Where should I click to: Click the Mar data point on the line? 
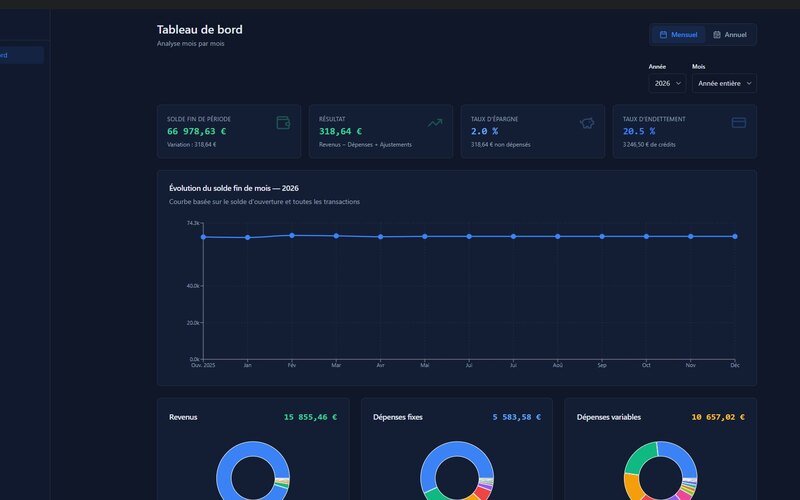click(x=336, y=236)
